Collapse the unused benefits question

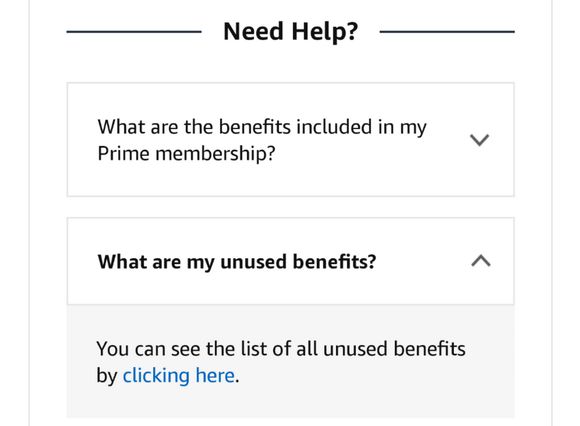[x=290, y=261]
